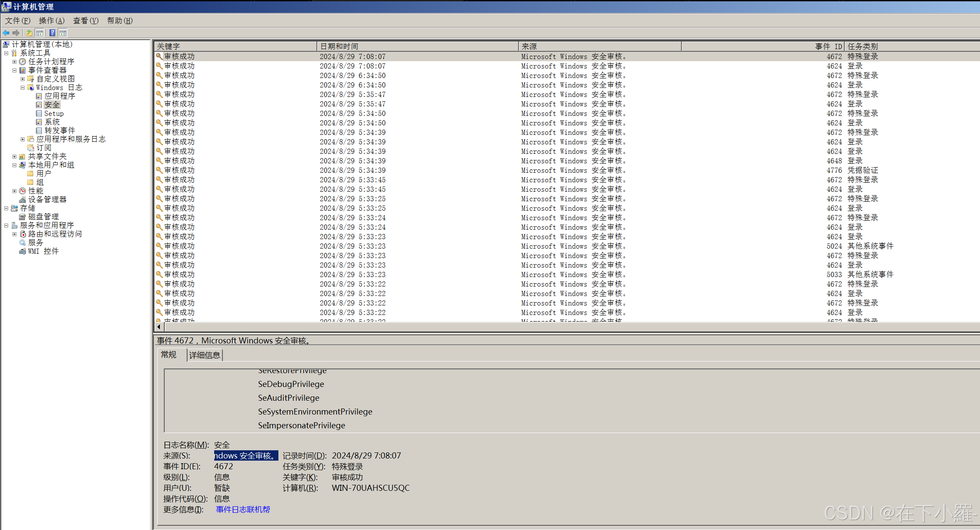980x530 pixels.
Task: Expand the 任务计划程序 tree node
Action: pos(15,62)
